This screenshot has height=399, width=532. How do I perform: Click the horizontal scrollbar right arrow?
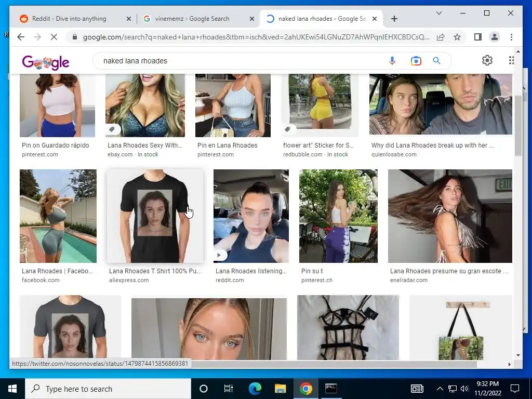pyautogui.click(x=509, y=364)
